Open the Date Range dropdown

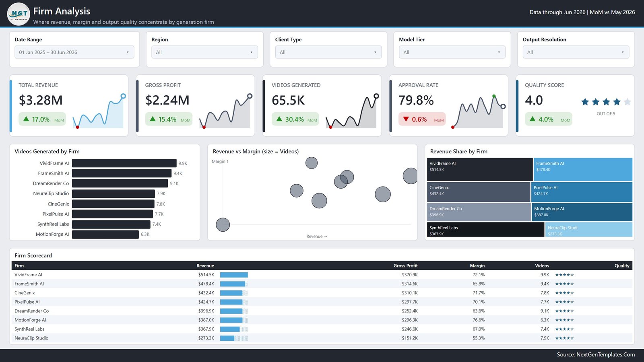[x=74, y=52]
